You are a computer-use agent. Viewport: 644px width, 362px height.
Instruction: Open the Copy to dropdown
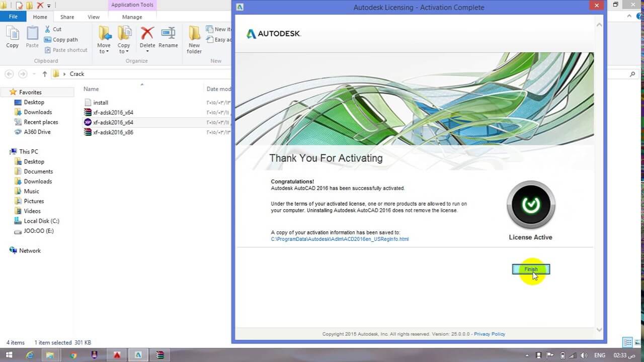click(124, 40)
